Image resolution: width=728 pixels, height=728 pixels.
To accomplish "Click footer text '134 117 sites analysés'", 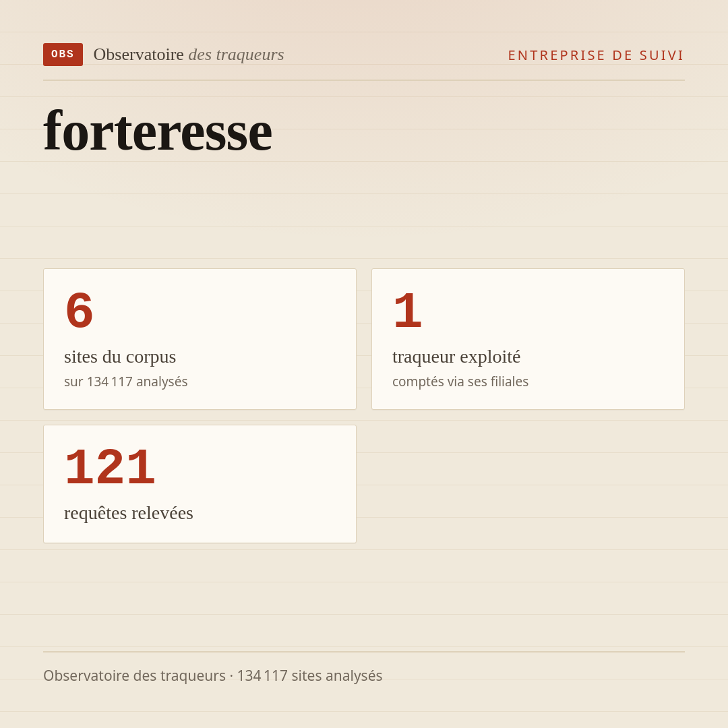I will tap(309, 675).
